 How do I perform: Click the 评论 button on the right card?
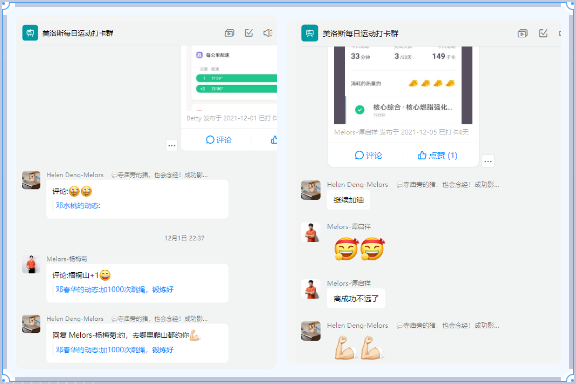pyautogui.click(x=368, y=155)
